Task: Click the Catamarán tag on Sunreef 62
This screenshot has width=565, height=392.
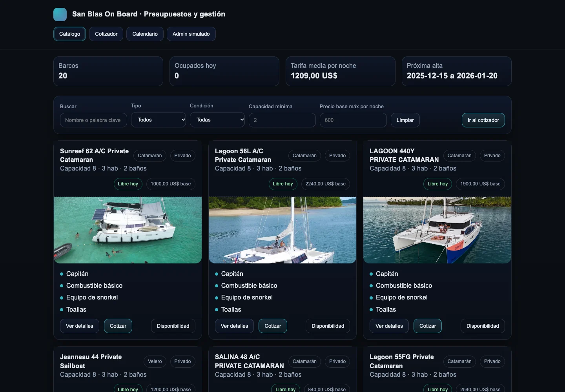Action: click(150, 156)
